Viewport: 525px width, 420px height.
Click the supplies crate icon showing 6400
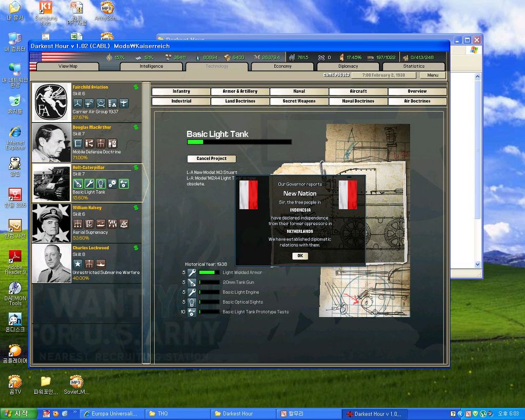(227, 57)
